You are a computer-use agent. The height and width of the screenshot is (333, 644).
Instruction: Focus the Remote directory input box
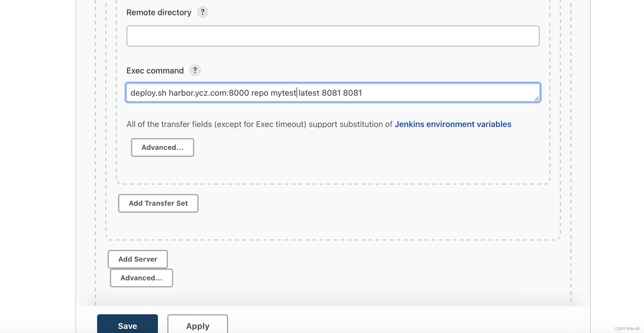point(333,36)
